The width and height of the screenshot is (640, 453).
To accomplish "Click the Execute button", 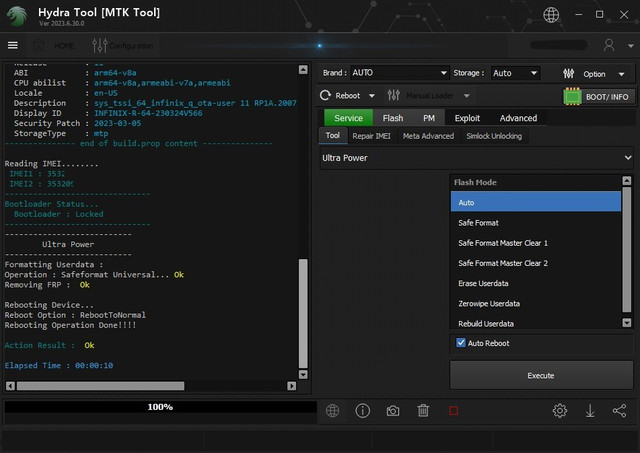I will pyautogui.click(x=541, y=375).
